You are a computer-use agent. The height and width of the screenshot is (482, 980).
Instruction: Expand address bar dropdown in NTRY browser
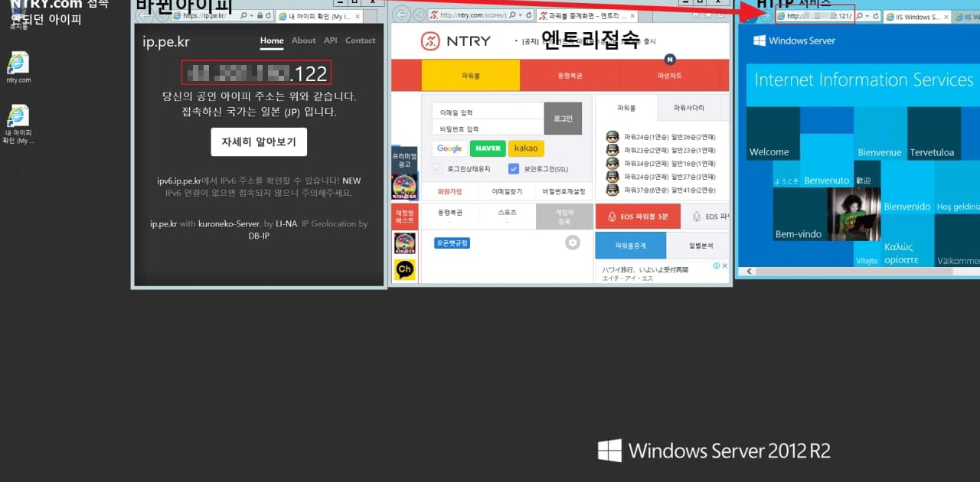pyautogui.click(x=520, y=15)
